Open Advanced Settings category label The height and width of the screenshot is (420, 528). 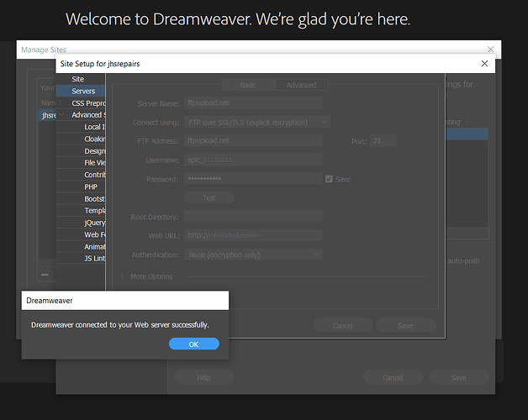pos(88,115)
